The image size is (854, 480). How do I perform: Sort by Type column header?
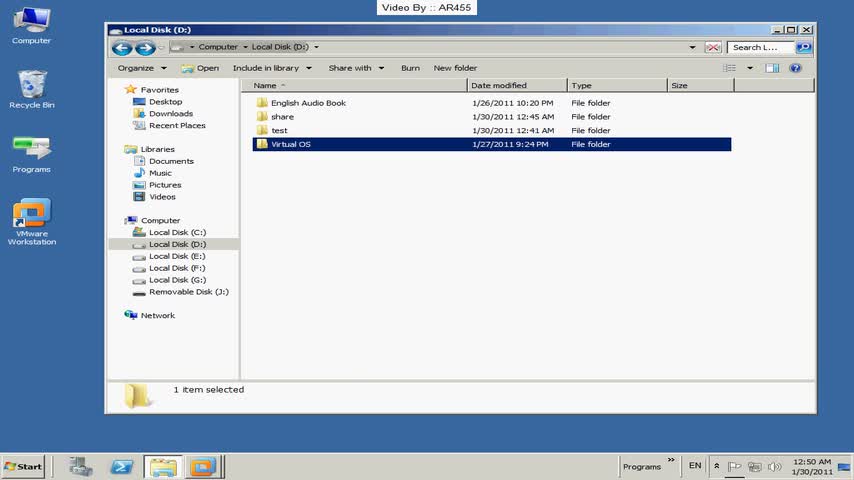617,86
